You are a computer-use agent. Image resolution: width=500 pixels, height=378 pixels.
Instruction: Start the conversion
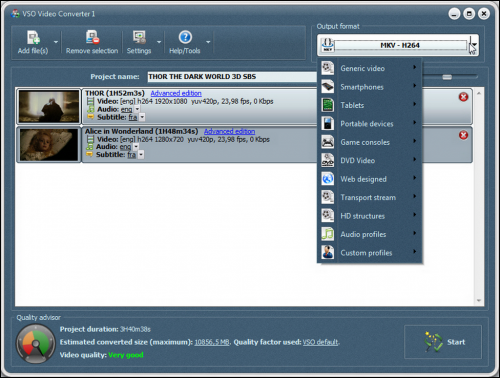443,342
